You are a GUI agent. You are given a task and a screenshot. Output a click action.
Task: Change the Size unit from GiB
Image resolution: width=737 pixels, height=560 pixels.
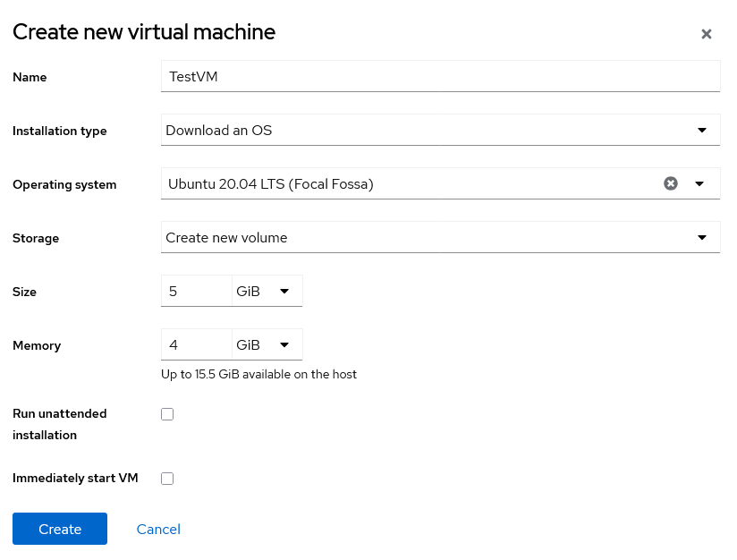click(x=267, y=292)
